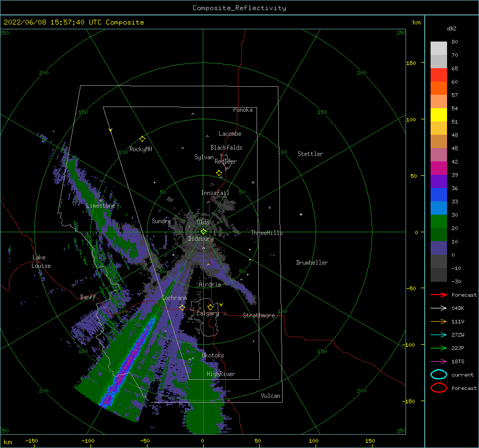Pick the red color band in dBZ legend
Screen dimensions: 479x448
(x=439, y=75)
